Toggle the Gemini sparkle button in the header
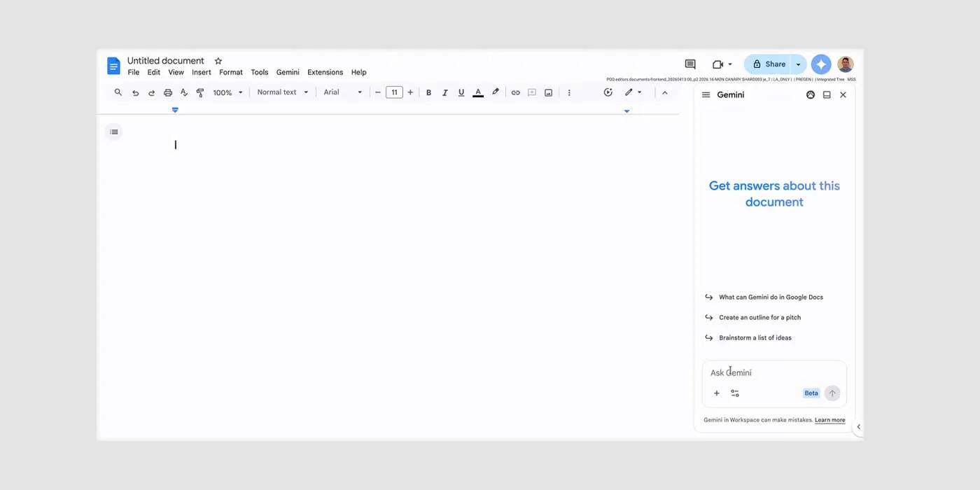Image resolution: width=980 pixels, height=490 pixels. pos(821,64)
